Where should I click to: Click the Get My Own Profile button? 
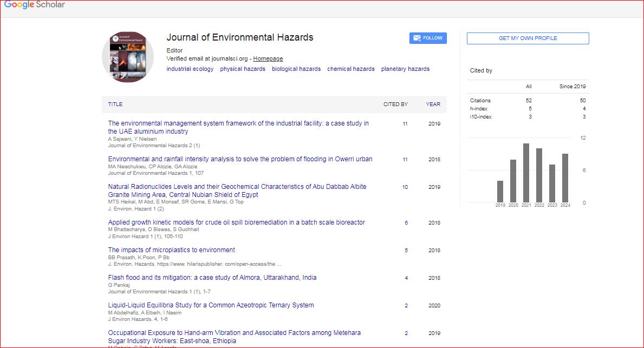click(528, 38)
